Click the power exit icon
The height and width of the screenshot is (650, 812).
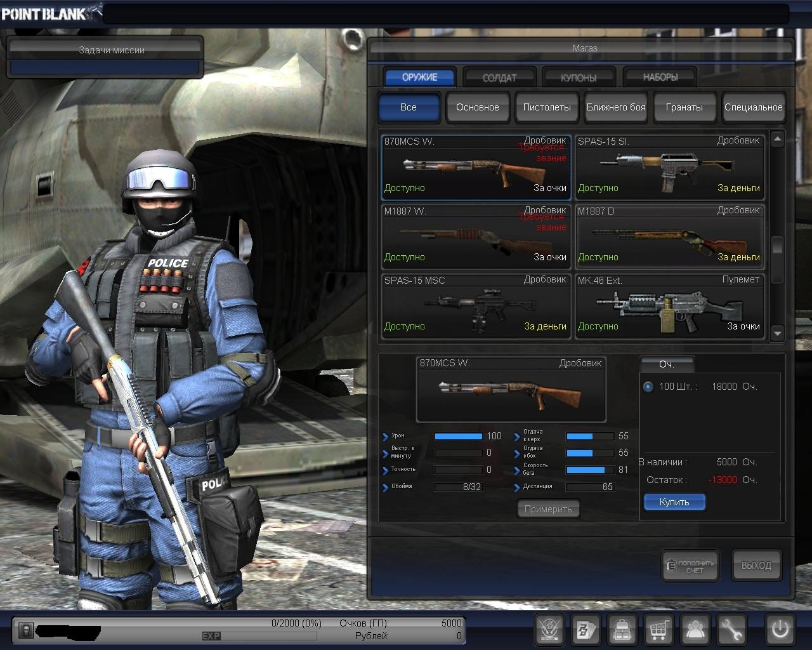(x=780, y=630)
